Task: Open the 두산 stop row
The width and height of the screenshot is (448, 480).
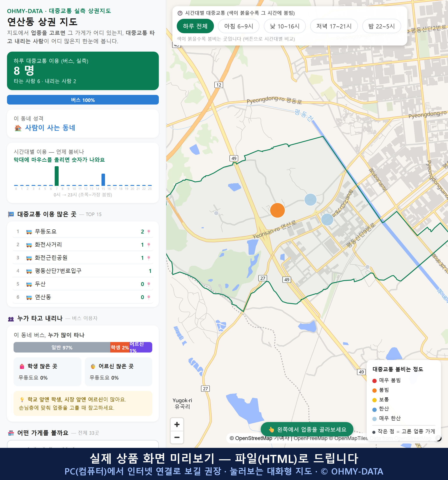Action: 83,284
